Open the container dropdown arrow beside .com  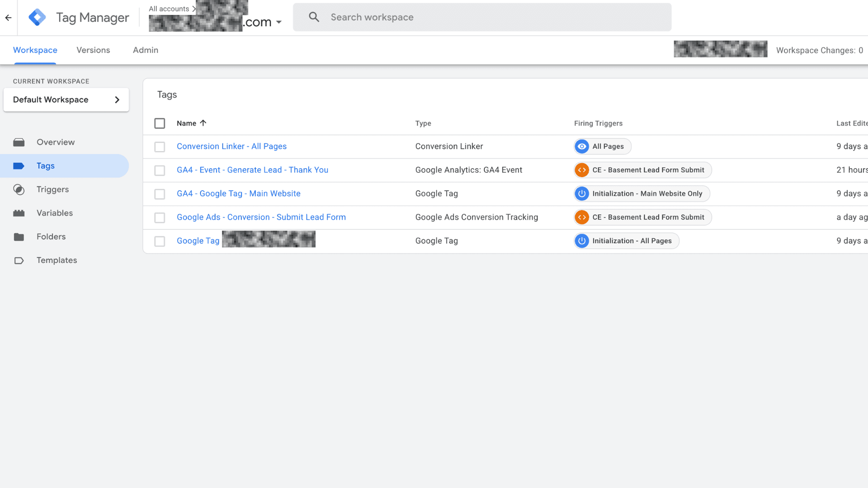point(279,22)
